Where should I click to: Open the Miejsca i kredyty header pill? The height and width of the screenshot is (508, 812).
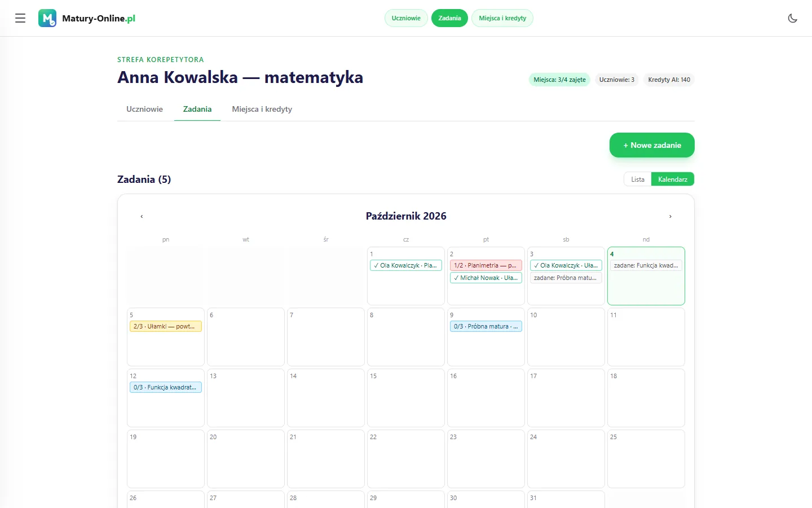(x=502, y=18)
